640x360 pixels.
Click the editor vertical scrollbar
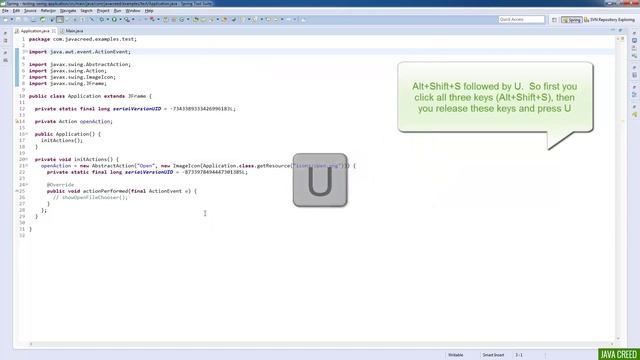618,188
